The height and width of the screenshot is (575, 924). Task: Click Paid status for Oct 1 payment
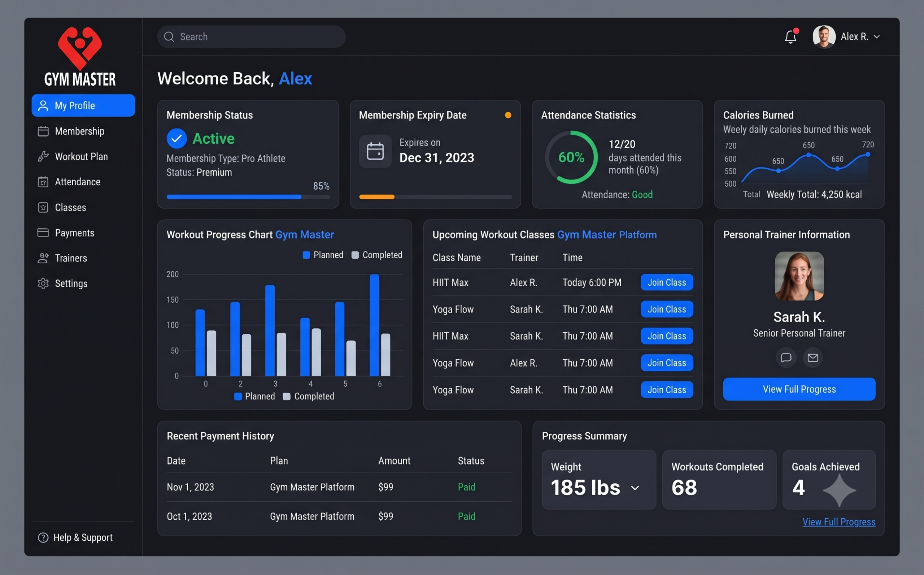(467, 516)
